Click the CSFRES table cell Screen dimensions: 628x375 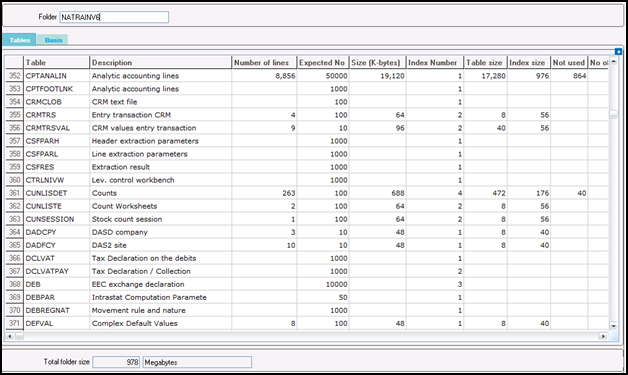[x=56, y=167]
